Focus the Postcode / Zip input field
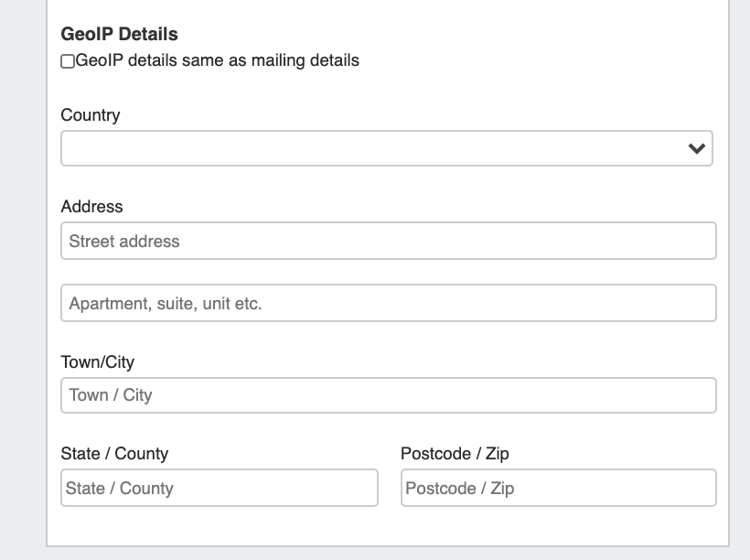This screenshot has width=750, height=560. [558, 489]
